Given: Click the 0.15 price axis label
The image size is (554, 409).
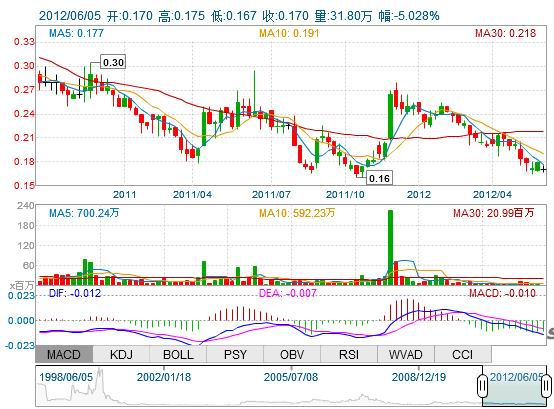Looking at the screenshot, I should click(24, 185).
